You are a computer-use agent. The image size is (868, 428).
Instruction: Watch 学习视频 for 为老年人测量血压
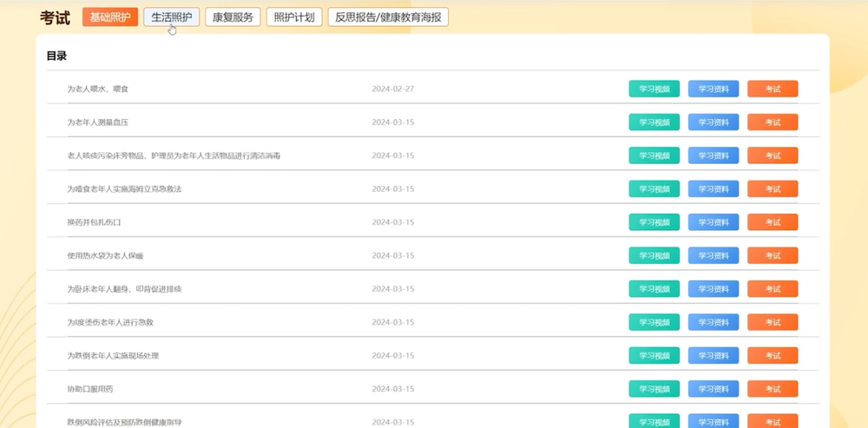point(654,122)
